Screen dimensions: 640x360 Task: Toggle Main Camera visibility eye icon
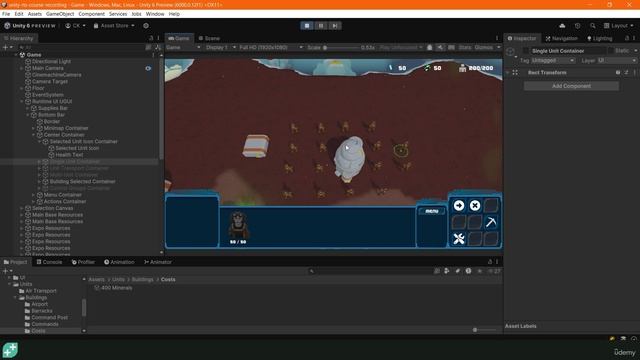point(148,68)
